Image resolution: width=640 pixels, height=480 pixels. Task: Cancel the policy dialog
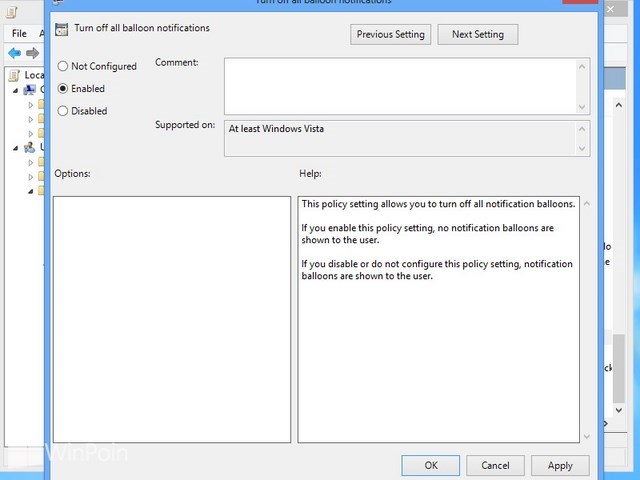pyautogui.click(x=495, y=465)
